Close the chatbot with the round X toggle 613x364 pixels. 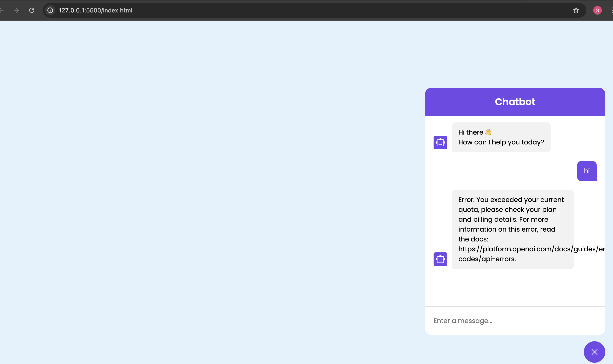point(594,352)
